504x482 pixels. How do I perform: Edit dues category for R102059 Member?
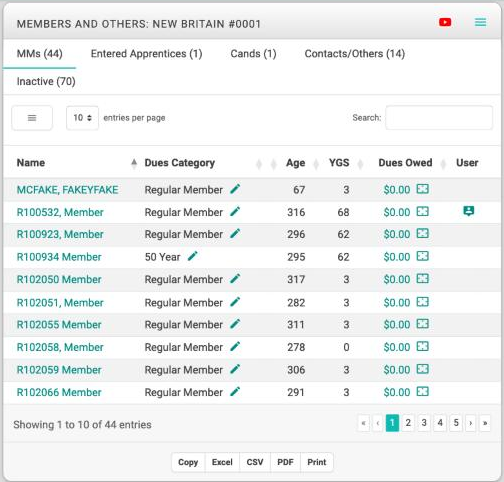(235, 369)
